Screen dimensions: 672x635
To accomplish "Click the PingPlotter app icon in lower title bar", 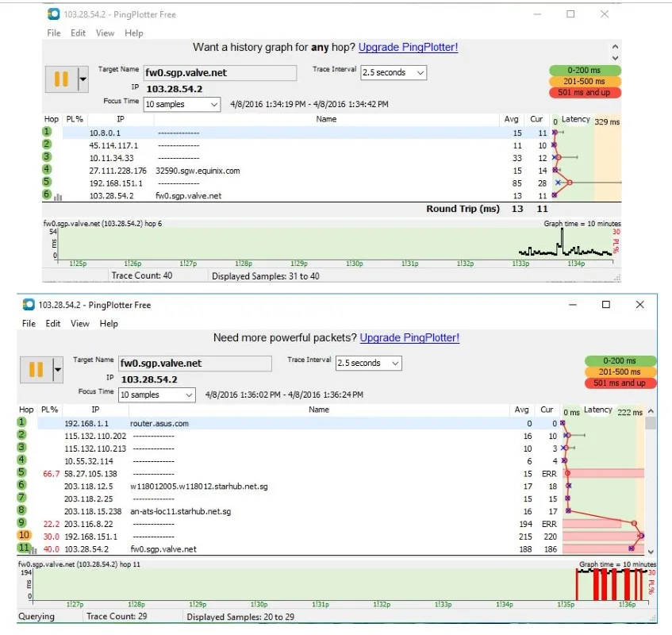I will [29, 305].
